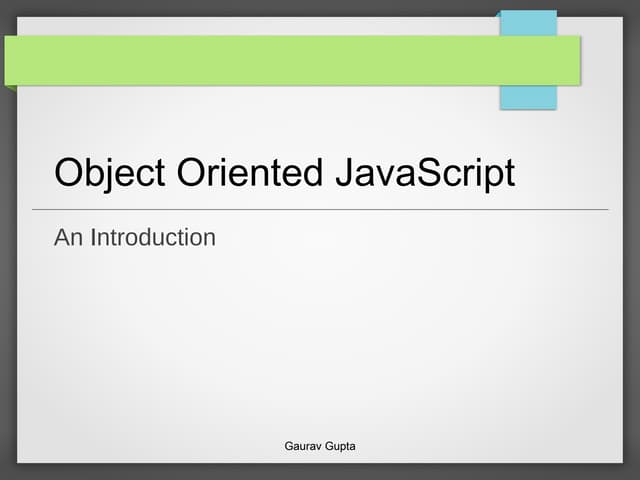Click the dark gray border along the bottom
The image size is (640, 480).
(320, 471)
